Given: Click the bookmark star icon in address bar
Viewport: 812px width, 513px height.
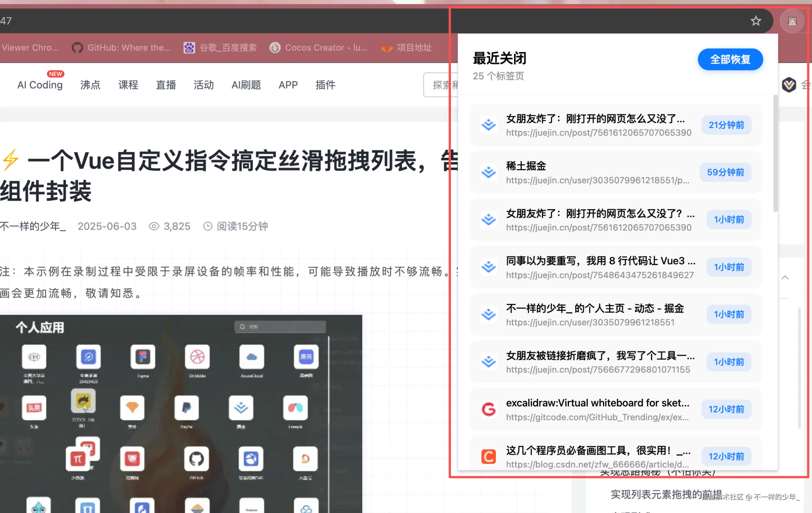Looking at the screenshot, I should click(x=756, y=21).
